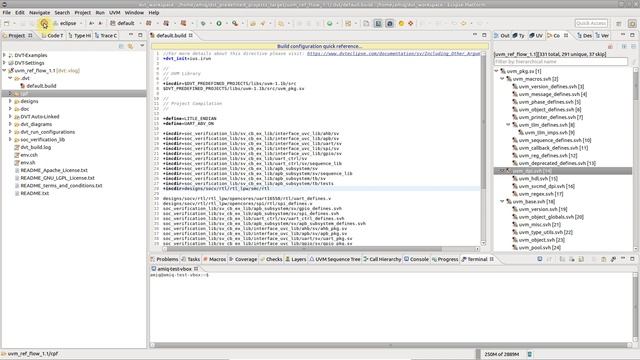Expand the DVT-Settings project
This screenshot has height=360, width=640.
pos(4,63)
